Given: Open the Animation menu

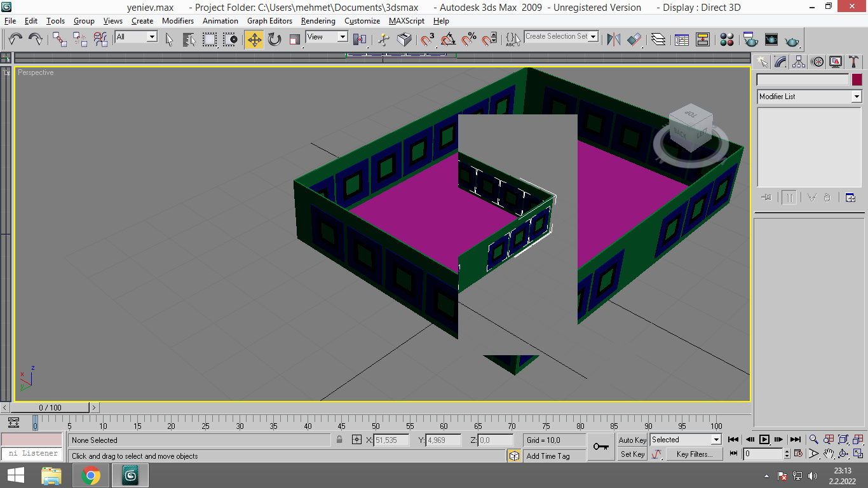Looking at the screenshot, I should pos(220,21).
